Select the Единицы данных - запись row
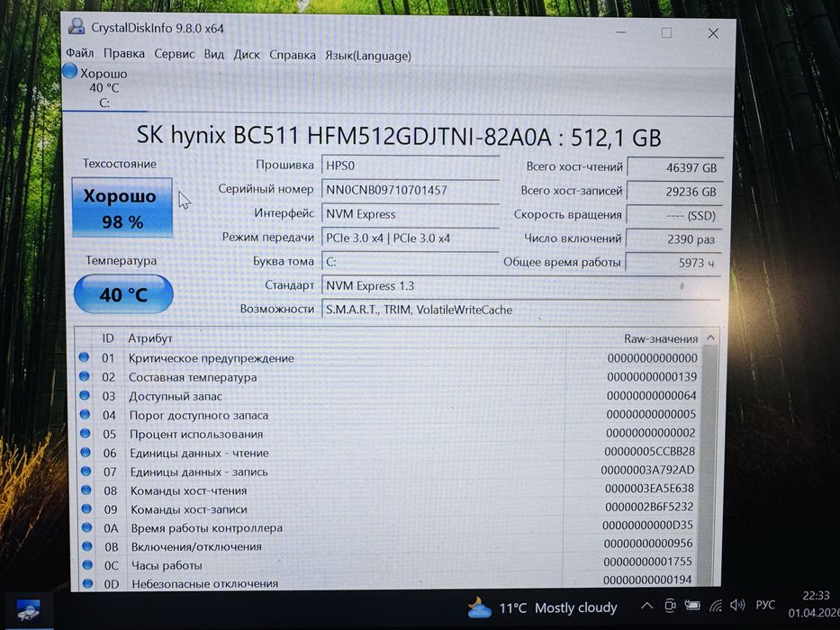Image resolution: width=840 pixels, height=630 pixels. (x=388, y=472)
